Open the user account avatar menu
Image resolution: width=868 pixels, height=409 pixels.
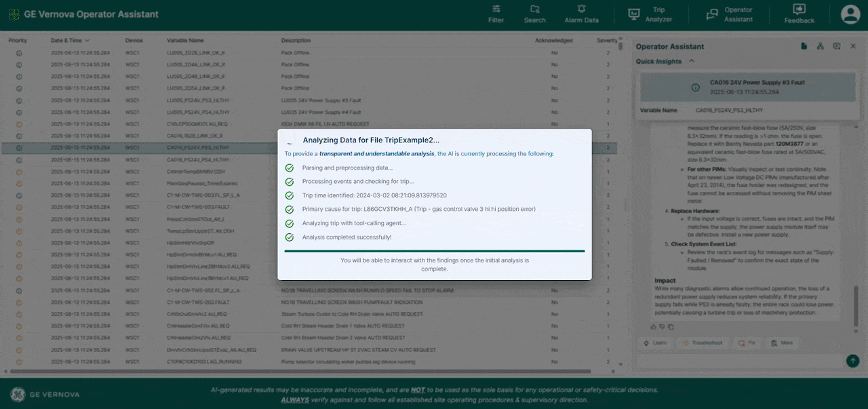(x=850, y=14)
